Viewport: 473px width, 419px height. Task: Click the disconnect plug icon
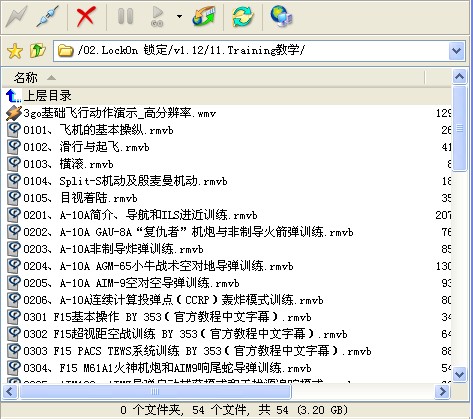click(x=47, y=16)
